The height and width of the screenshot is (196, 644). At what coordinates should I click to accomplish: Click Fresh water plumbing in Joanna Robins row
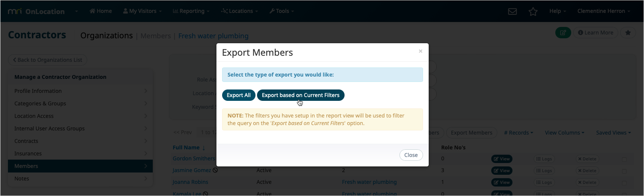(369, 182)
